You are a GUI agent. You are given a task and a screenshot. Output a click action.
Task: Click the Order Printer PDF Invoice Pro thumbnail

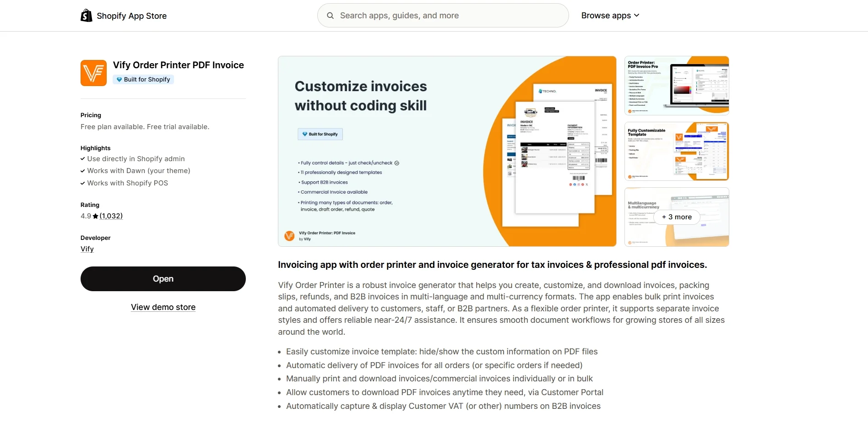677,85
